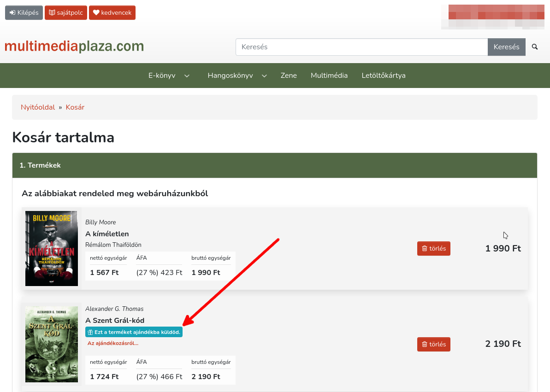
Task: Open the Az ajándékozásról... link
Action: point(113,343)
